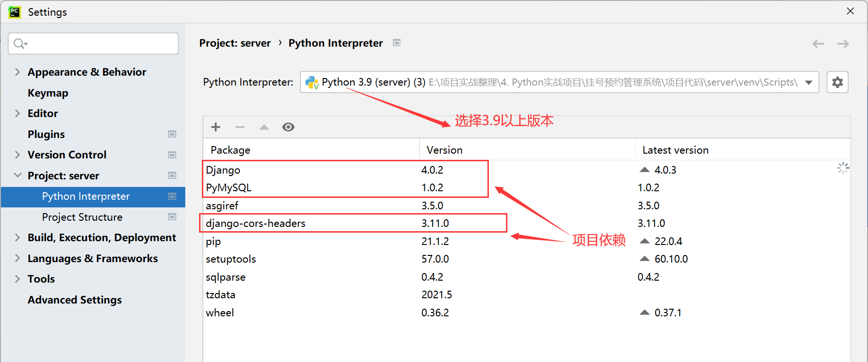Click the breadcrumb project-level settings icon

397,43
